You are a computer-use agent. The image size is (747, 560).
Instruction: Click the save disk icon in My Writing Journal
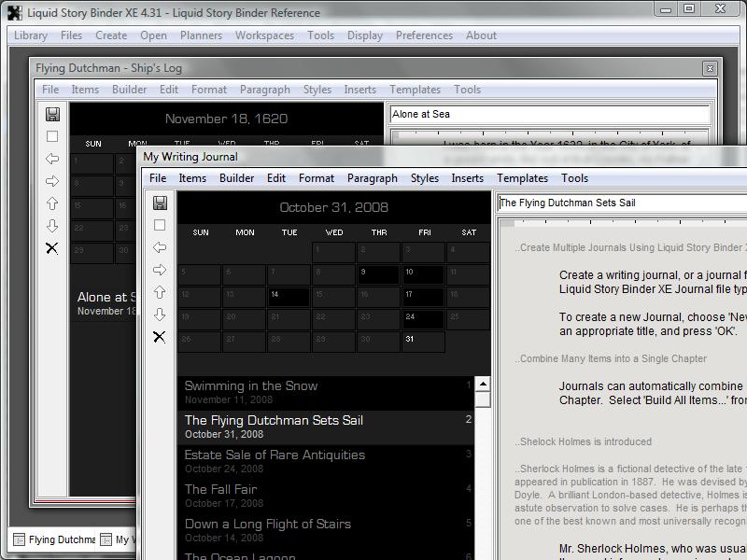point(160,203)
